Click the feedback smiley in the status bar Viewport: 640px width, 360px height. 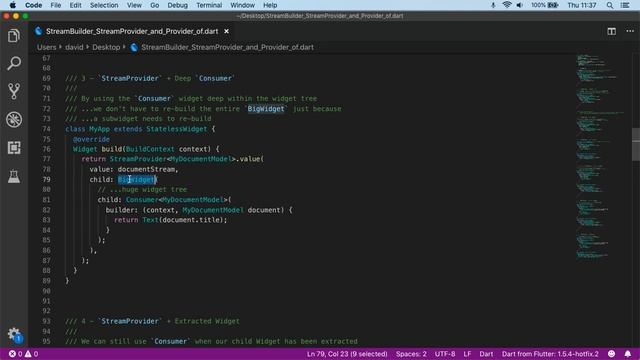[x=611, y=354]
